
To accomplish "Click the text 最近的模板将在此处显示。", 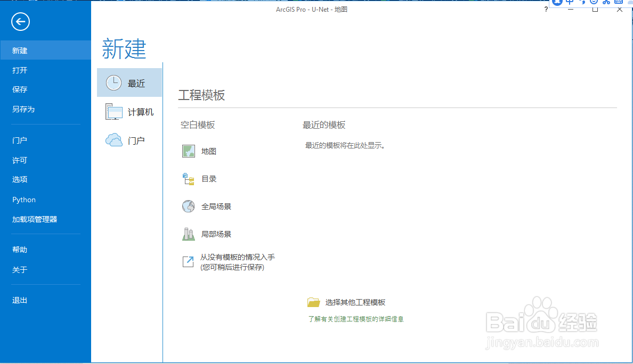I will pos(345,145).
